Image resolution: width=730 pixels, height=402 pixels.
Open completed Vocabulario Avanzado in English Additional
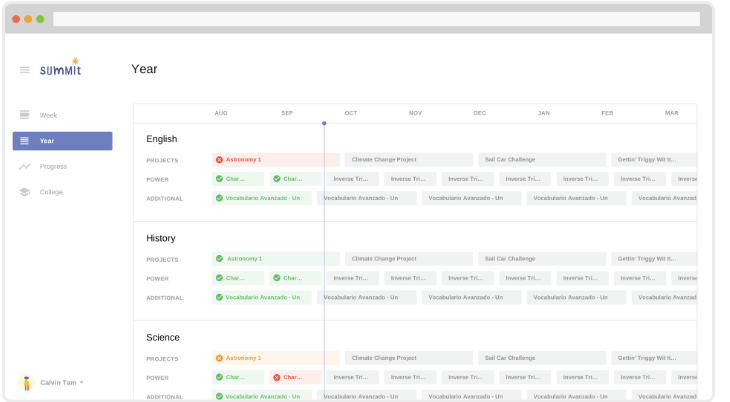click(x=262, y=198)
